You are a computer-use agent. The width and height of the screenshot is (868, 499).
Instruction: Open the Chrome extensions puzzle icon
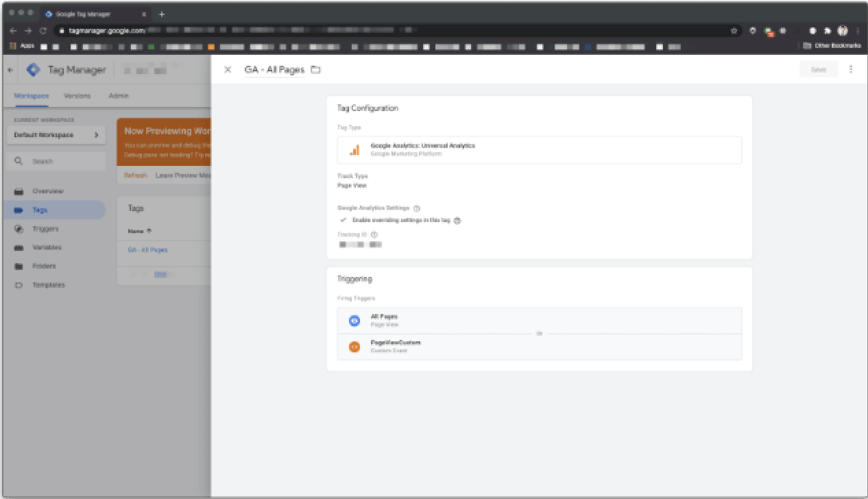click(x=827, y=31)
